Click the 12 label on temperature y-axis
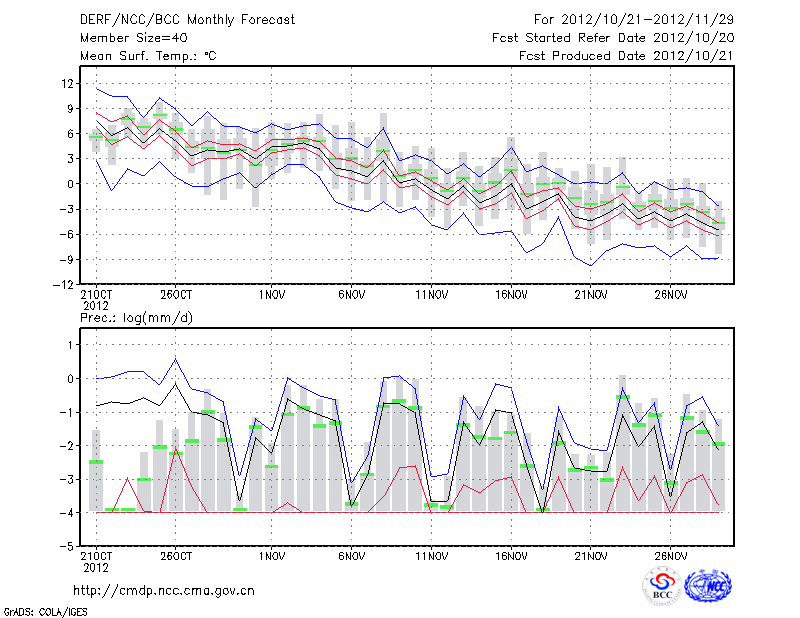The image size is (800, 618). coord(67,83)
